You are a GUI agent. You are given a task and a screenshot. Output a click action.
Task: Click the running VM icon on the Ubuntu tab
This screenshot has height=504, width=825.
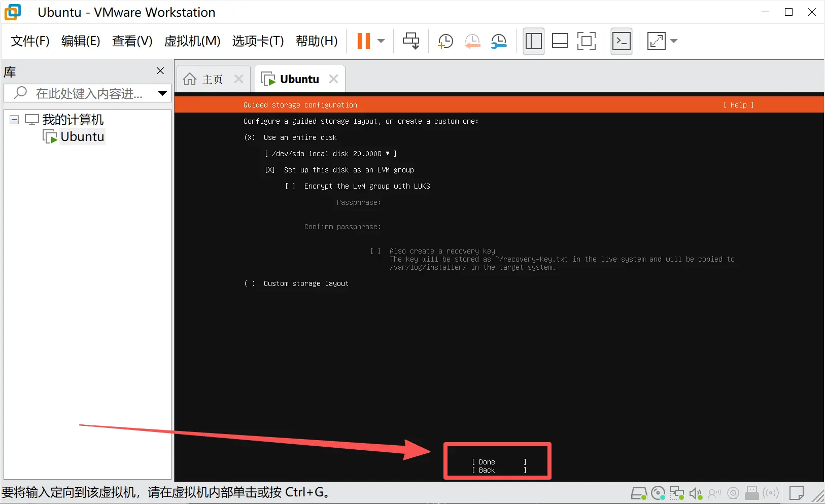pos(268,79)
